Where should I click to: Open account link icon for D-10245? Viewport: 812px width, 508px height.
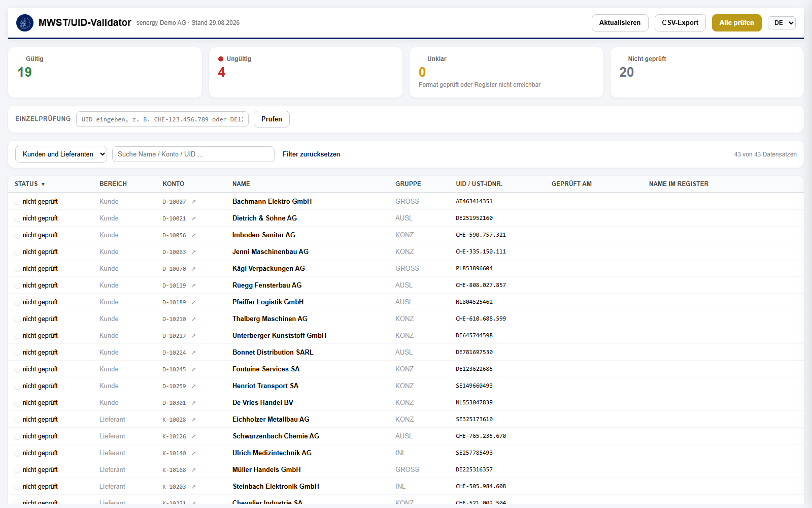193,369
